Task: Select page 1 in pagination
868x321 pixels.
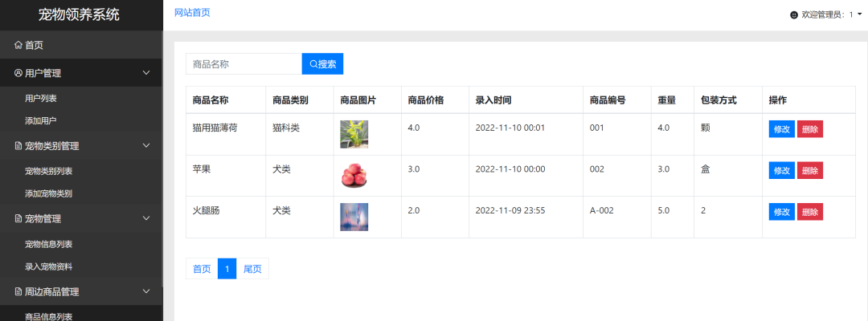Action: 227,269
